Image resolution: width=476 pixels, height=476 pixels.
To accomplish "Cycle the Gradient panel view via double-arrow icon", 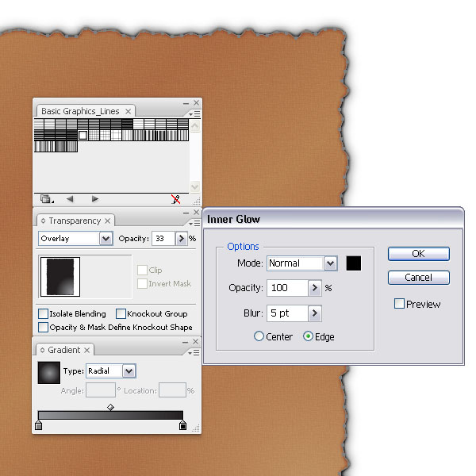I will point(43,350).
